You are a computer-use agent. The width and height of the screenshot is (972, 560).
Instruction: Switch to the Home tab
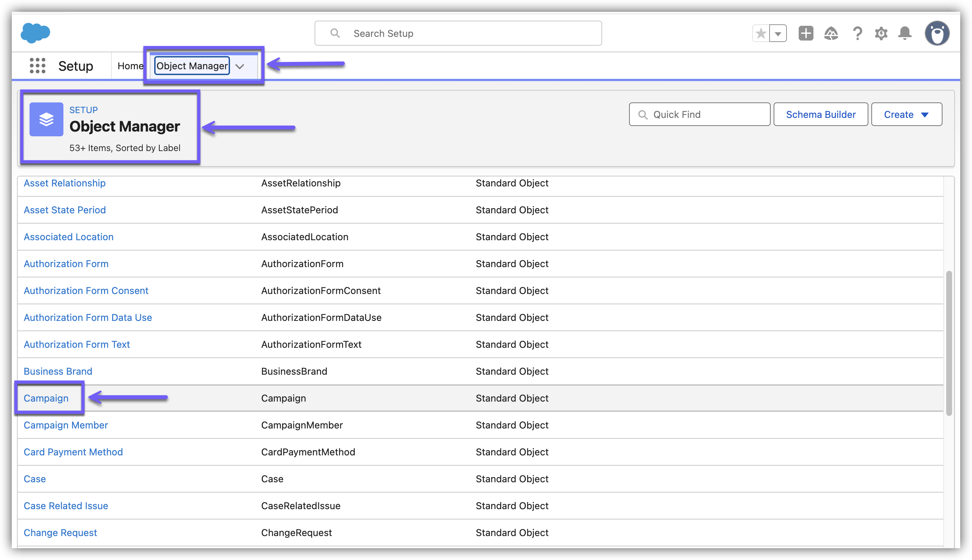pos(130,66)
